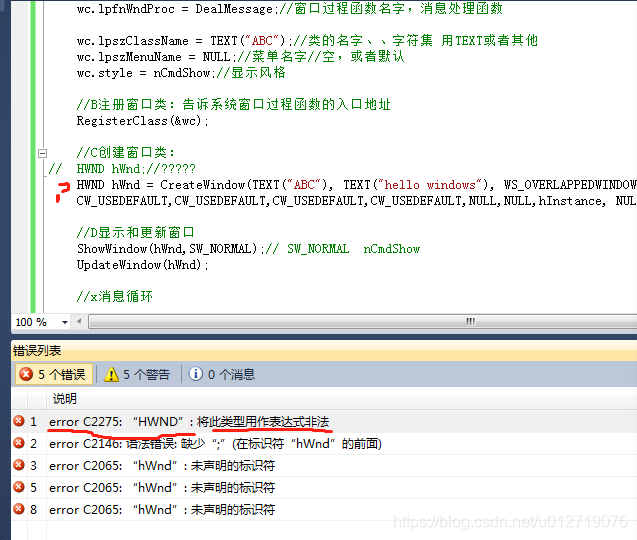Click the wc.lpszClassName = TEXT line
This screenshot has width=637, height=540.
click(x=307, y=41)
